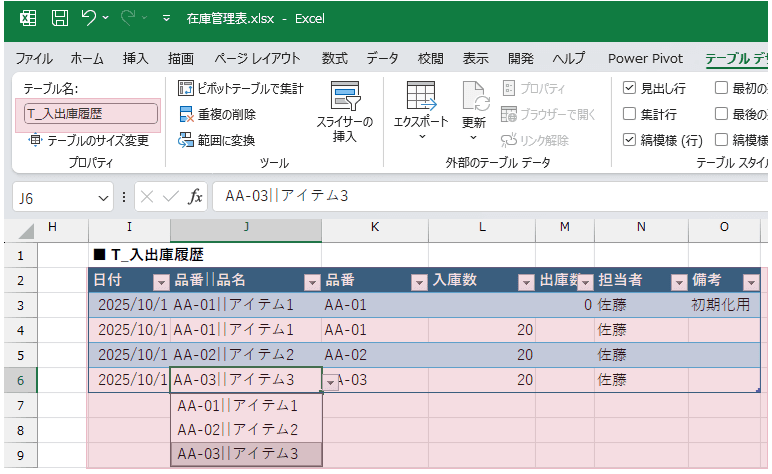This screenshot has width=772, height=474.
Task: Open the 入庫数 filter dropdown
Action: (526, 283)
